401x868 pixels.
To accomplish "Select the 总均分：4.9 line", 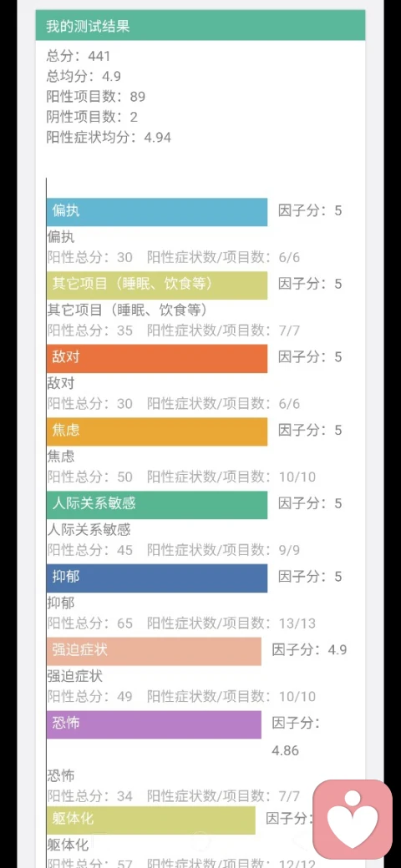I will click(x=84, y=77).
